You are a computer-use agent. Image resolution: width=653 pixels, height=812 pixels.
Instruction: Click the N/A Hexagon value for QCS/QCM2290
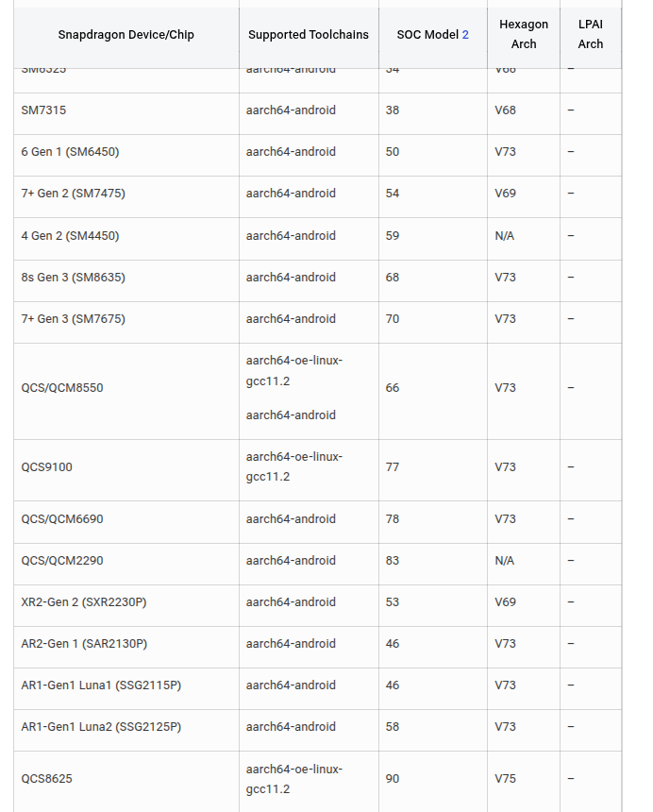point(505,561)
